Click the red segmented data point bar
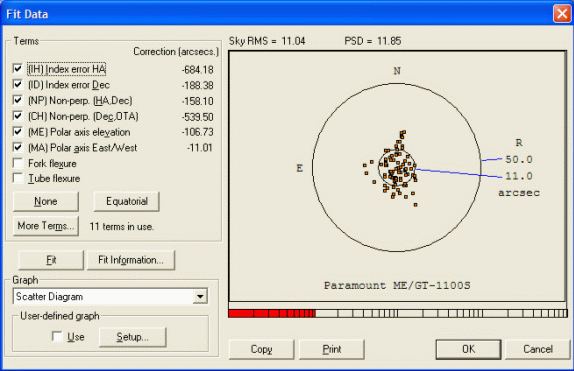574x371 pixels. (272, 313)
